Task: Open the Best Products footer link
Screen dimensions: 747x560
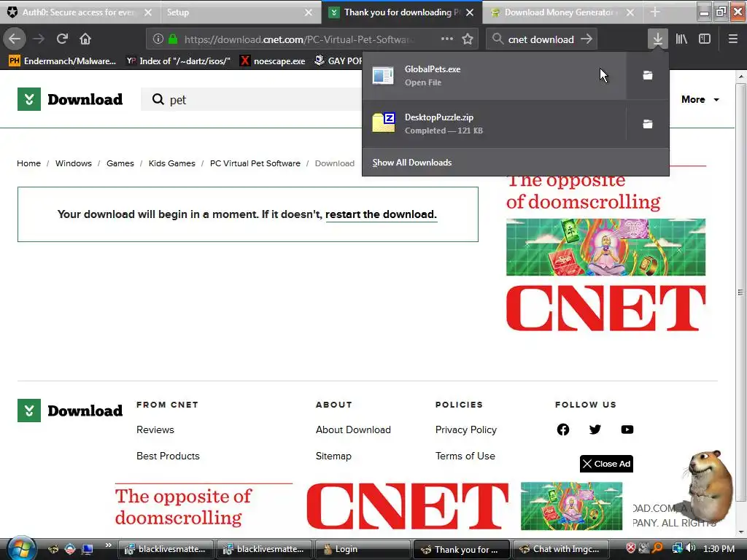Action: point(168,456)
